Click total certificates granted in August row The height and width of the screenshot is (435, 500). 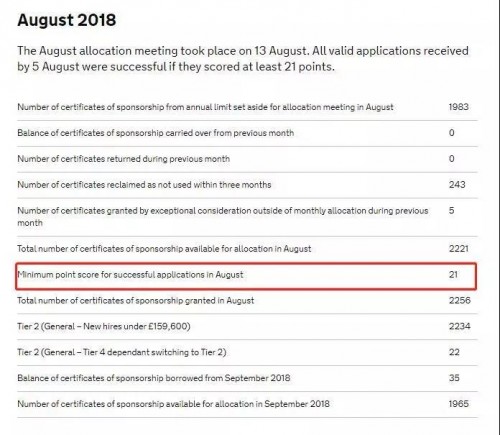(247, 301)
